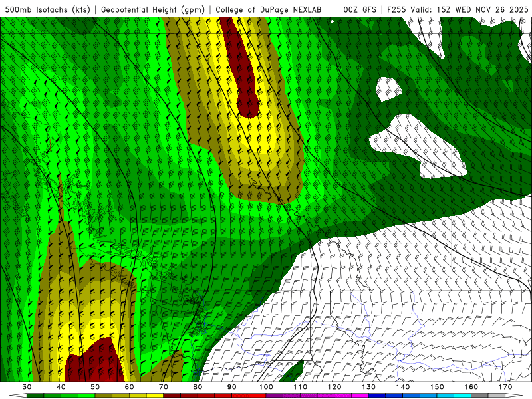Select the pale yellow 60-65 kt swatch

pos(138,396)
